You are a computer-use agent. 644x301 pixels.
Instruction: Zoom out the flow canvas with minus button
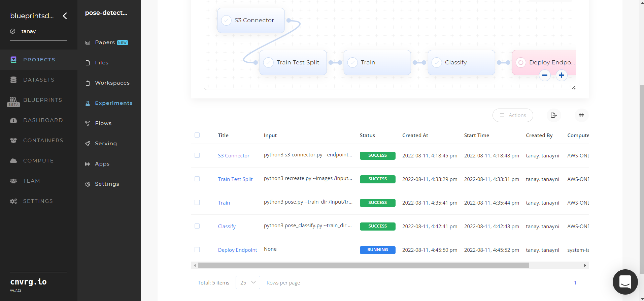click(545, 75)
